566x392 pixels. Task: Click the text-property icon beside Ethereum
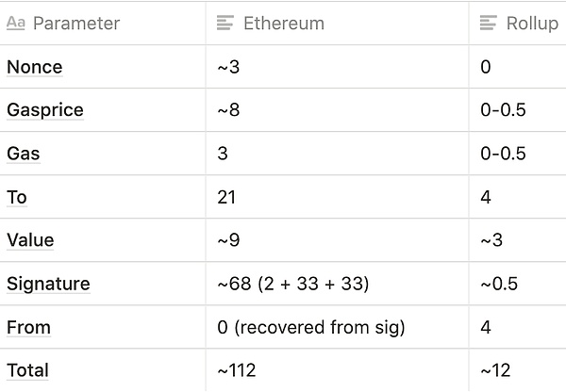[225, 24]
